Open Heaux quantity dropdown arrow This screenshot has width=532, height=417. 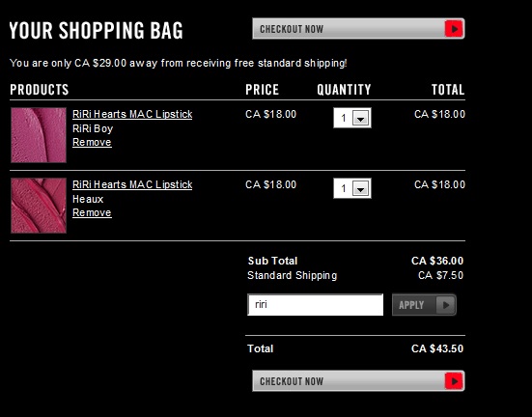coord(361,188)
